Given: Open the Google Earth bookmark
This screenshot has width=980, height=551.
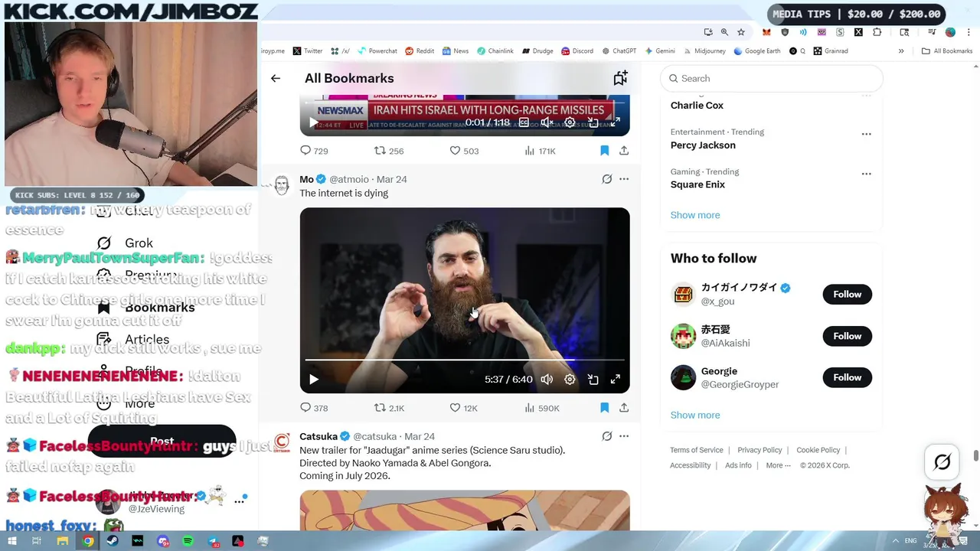Looking at the screenshot, I should (x=756, y=51).
